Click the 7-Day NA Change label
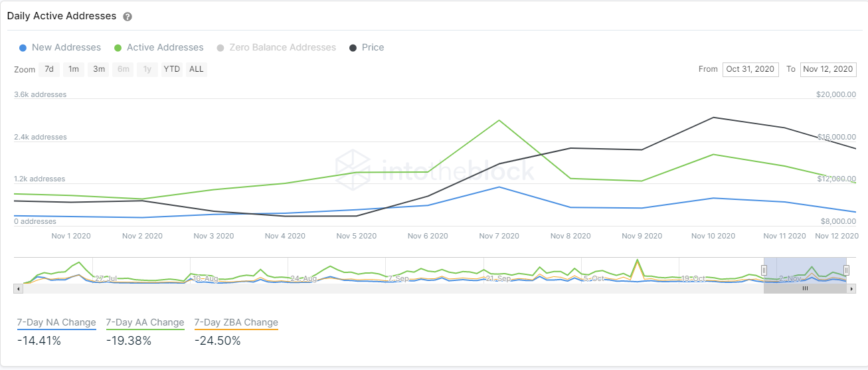868x370 pixels. (56, 323)
